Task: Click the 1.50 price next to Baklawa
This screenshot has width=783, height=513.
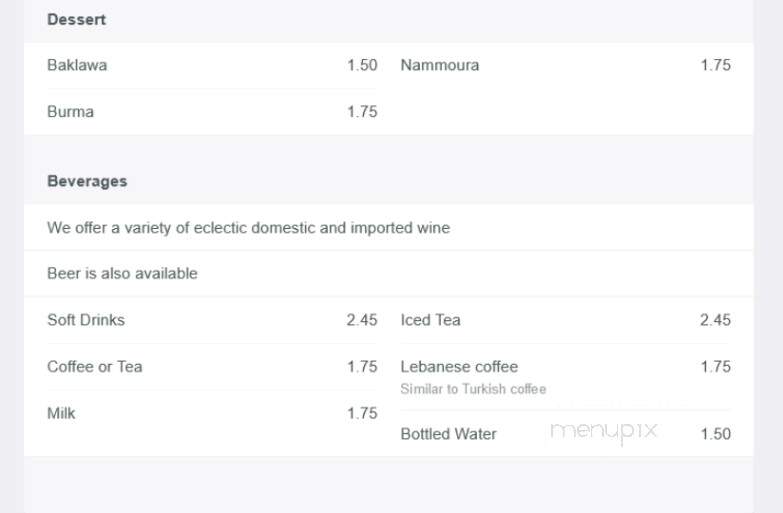Action: tap(362, 65)
